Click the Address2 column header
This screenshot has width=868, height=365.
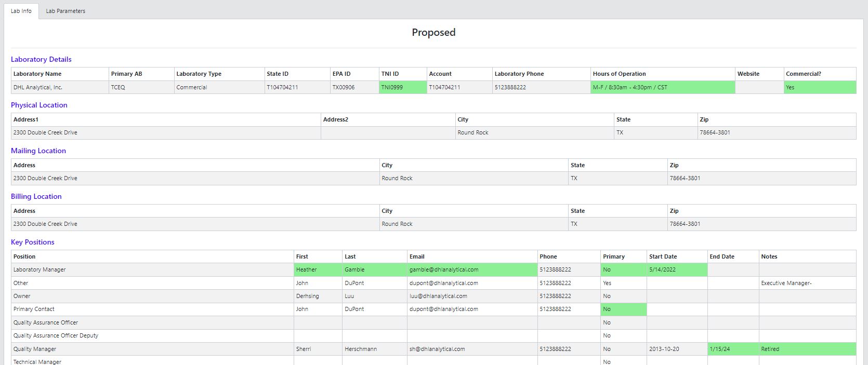pos(388,119)
